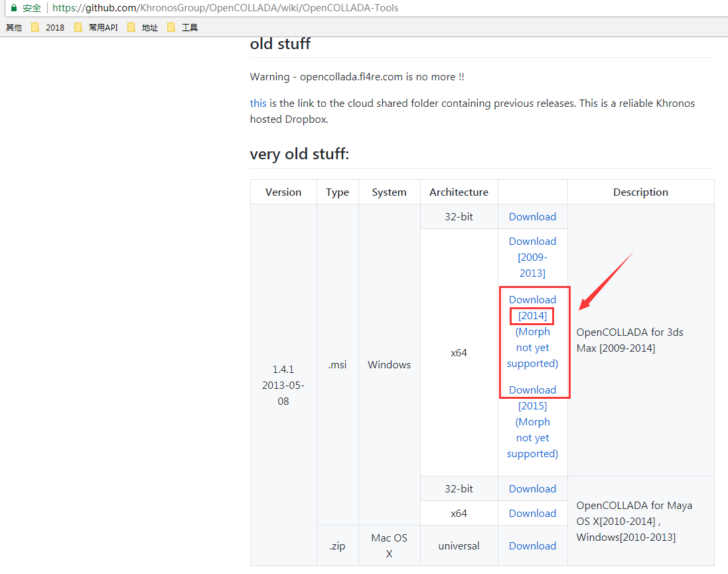The height and width of the screenshot is (574, 728).
Task: Download the Mac OS X universal zip
Action: tap(532, 545)
